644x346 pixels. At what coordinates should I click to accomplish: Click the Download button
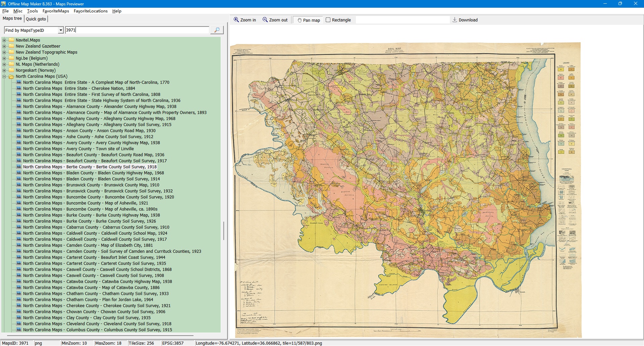click(465, 20)
